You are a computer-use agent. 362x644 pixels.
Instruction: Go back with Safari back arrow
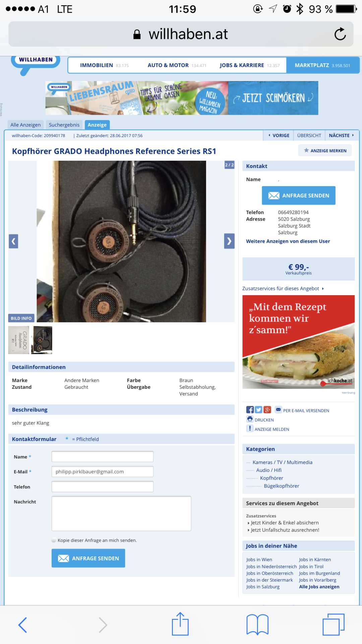23,625
